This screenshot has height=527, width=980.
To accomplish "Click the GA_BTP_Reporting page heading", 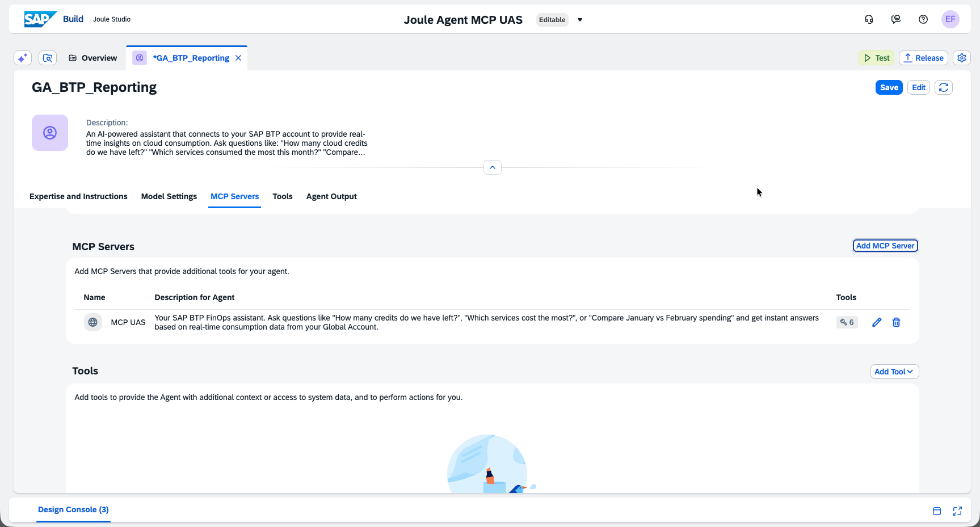I will (x=94, y=87).
